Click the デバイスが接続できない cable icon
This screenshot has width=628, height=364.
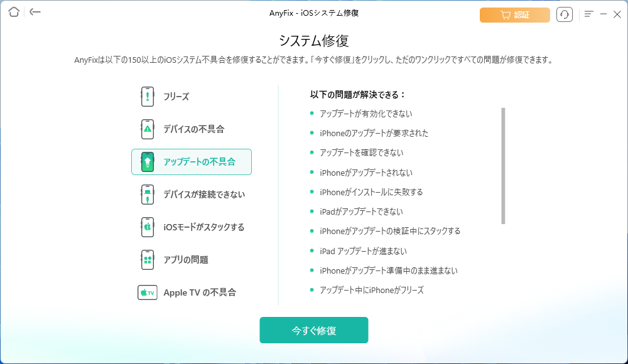coord(148,194)
